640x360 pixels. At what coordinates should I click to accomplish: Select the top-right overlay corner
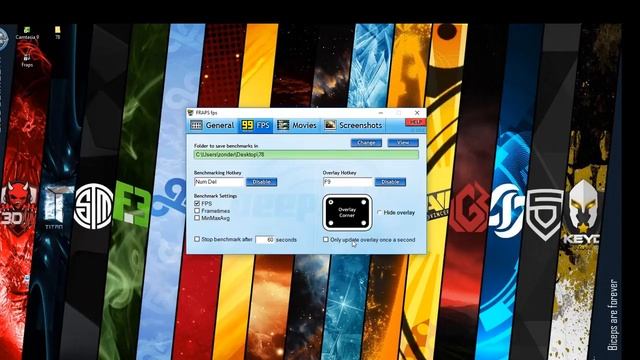click(364, 202)
